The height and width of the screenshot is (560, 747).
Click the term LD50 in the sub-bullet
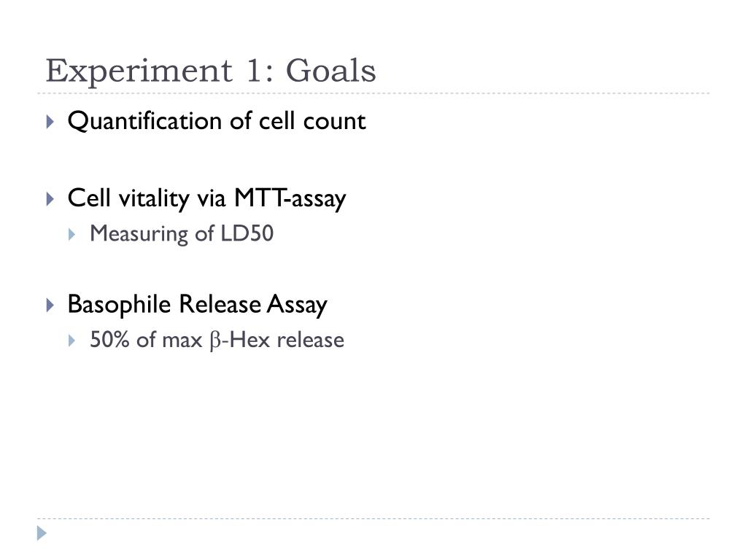[247, 233]
